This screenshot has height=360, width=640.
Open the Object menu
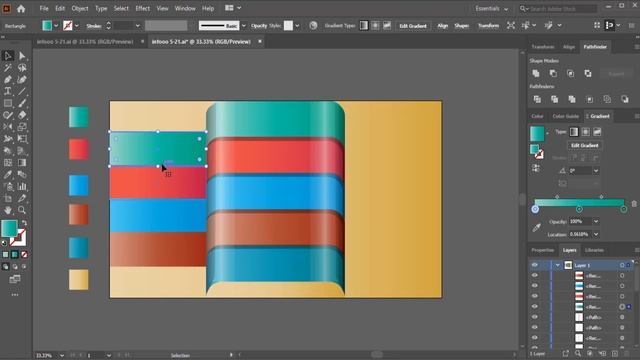pos(80,8)
